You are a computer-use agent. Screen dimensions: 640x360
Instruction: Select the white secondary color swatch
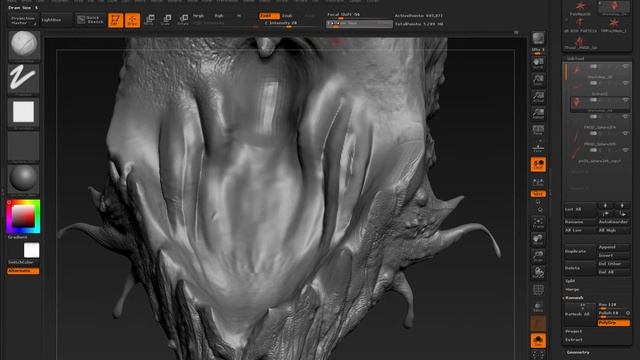click(31, 250)
